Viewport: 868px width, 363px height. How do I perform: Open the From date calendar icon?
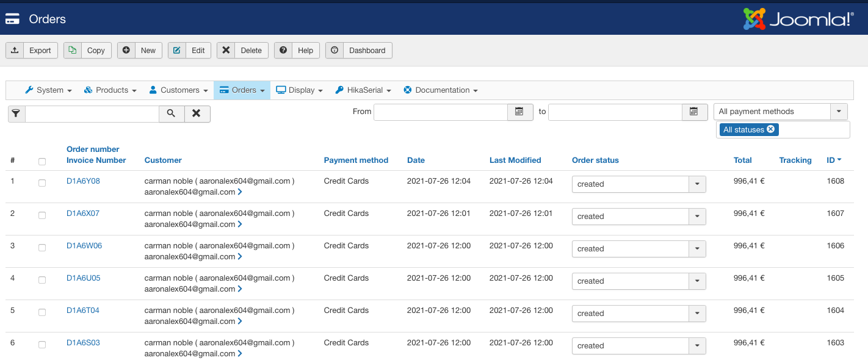tap(520, 112)
